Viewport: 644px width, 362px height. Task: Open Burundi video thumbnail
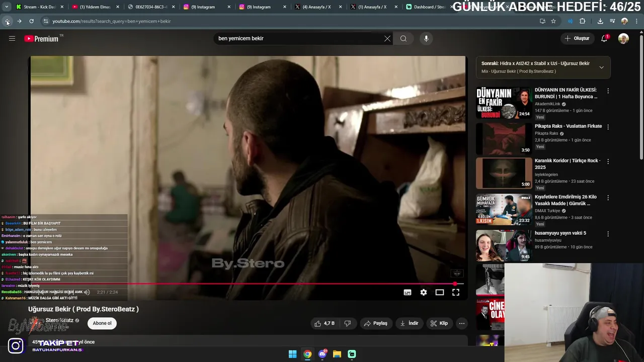(504, 103)
